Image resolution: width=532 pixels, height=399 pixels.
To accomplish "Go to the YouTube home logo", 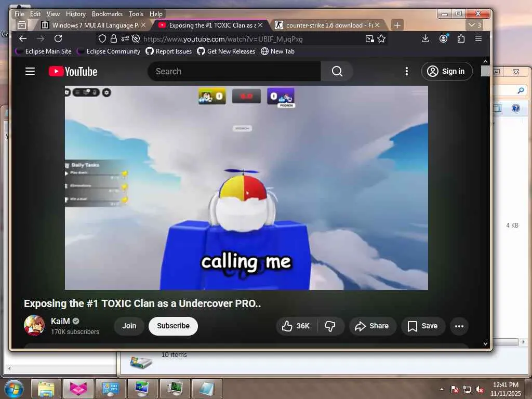I will tap(73, 72).
